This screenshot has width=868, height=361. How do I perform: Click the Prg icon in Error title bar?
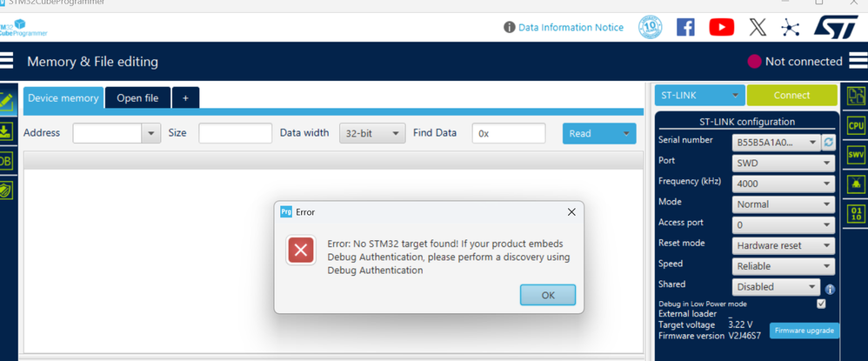point(286,212)
